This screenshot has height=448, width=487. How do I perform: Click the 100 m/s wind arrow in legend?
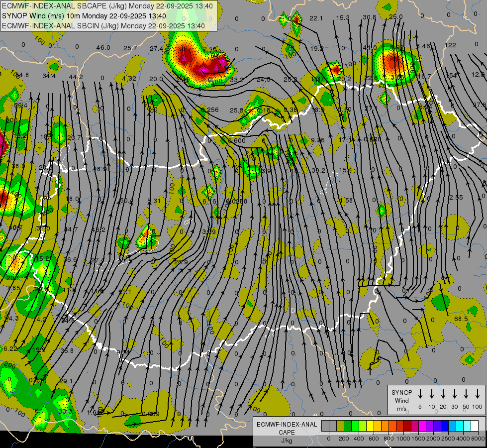click(478, 394)
